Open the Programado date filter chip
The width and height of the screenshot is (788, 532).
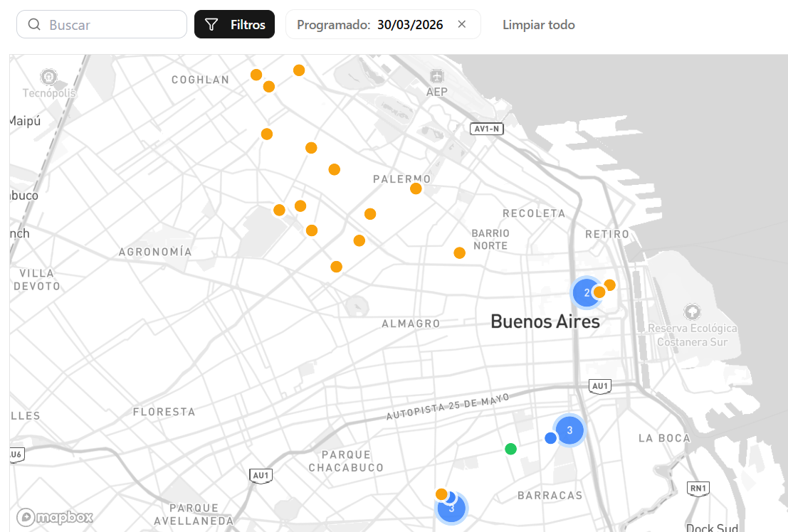(370, 25)
